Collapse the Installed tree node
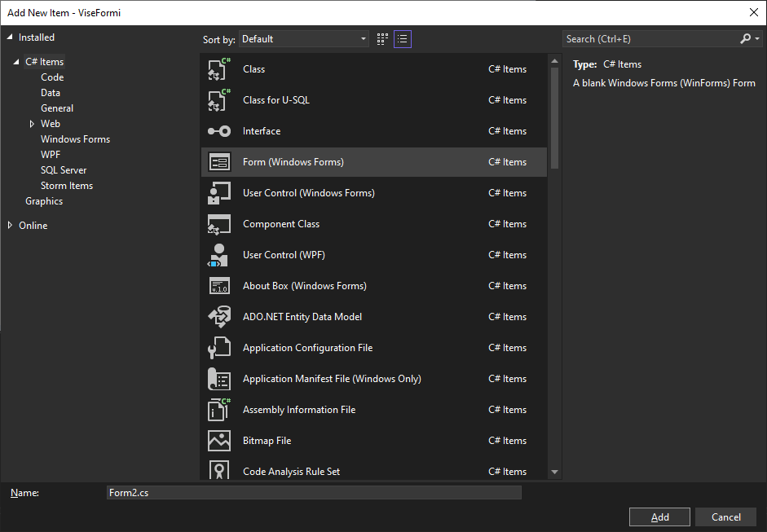The width and height of the screenshot is (767, 532). point(10,37)
